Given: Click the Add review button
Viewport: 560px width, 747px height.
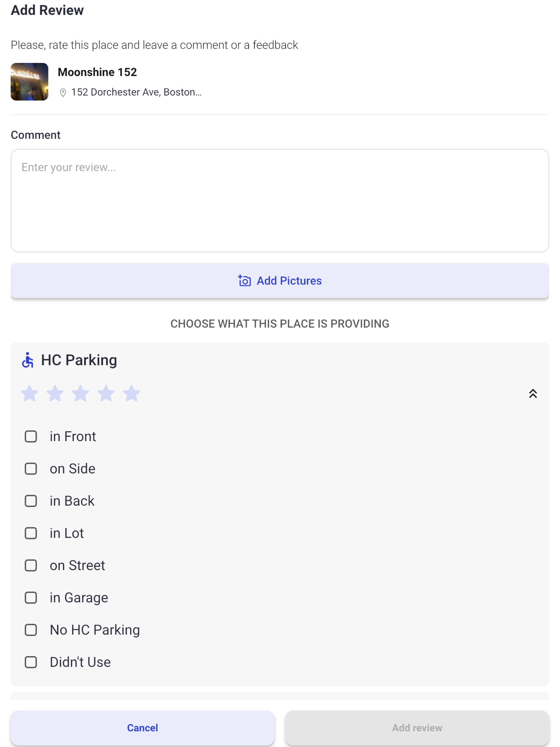Looking at the screenshot, I should (x=417, y=728).
